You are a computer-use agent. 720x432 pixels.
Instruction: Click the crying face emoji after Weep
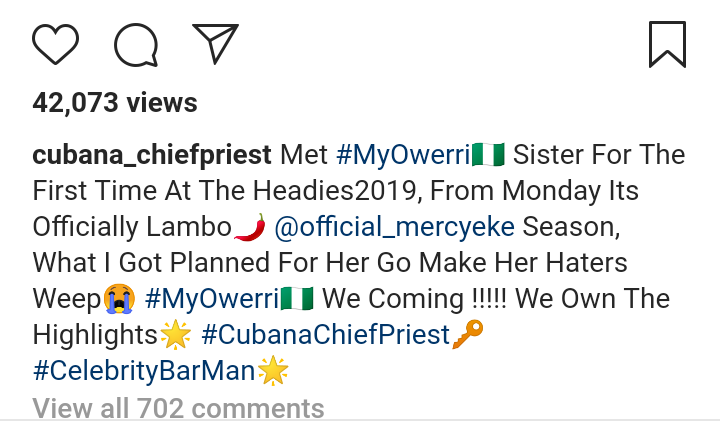[118, 300]
